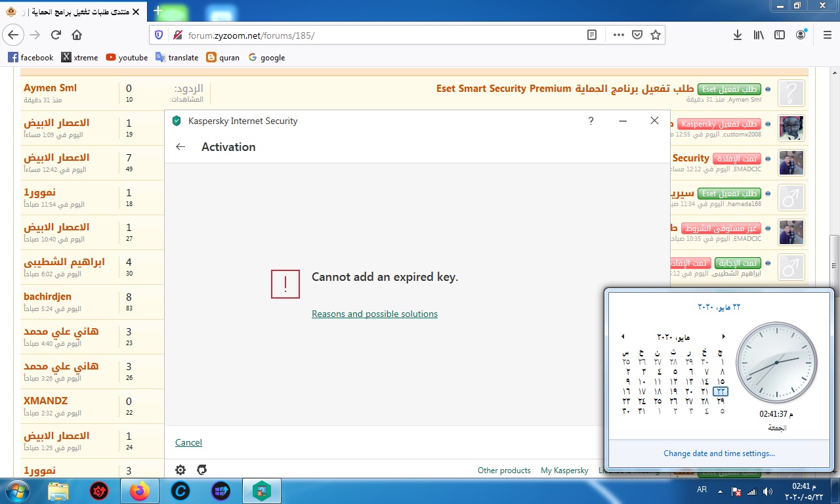Open the Windows Start menu
This screenshot has height=504, width=840.
pos(18,491)
